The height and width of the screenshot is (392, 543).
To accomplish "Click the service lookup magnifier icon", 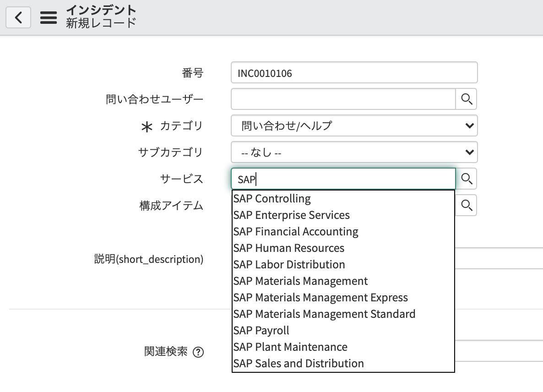I will point(467,179).
